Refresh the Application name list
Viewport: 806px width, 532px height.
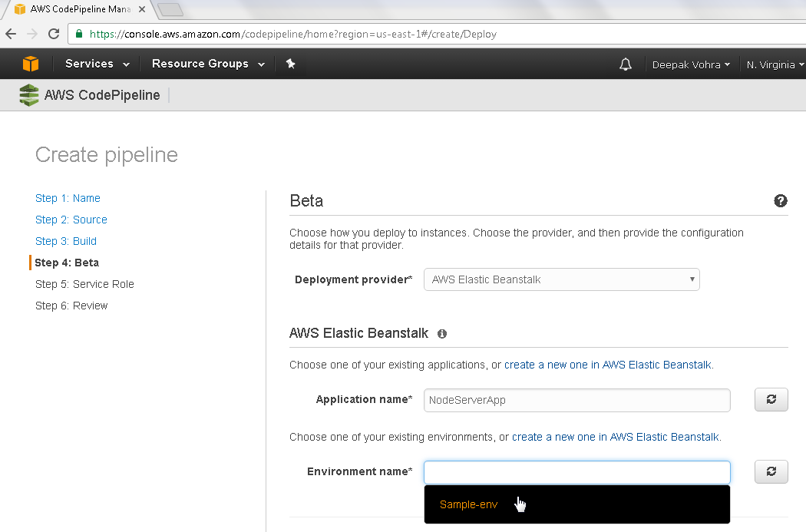[x=771, y=399]
